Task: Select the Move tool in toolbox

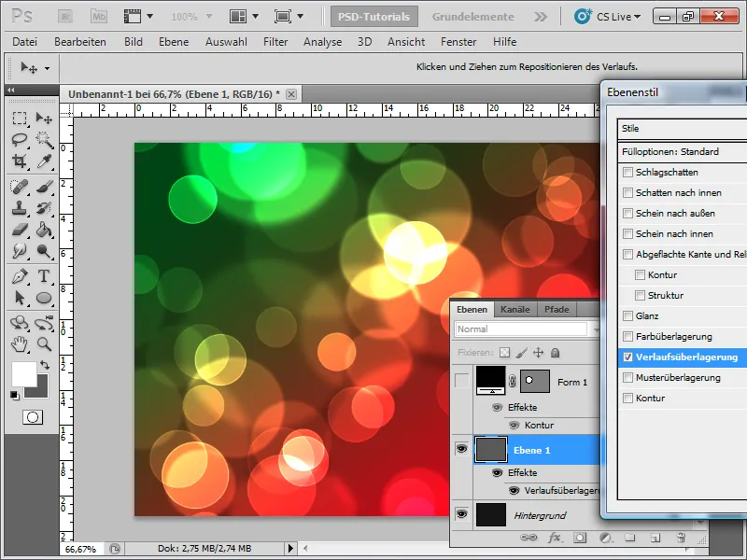Action: click(x=44, y=119)
